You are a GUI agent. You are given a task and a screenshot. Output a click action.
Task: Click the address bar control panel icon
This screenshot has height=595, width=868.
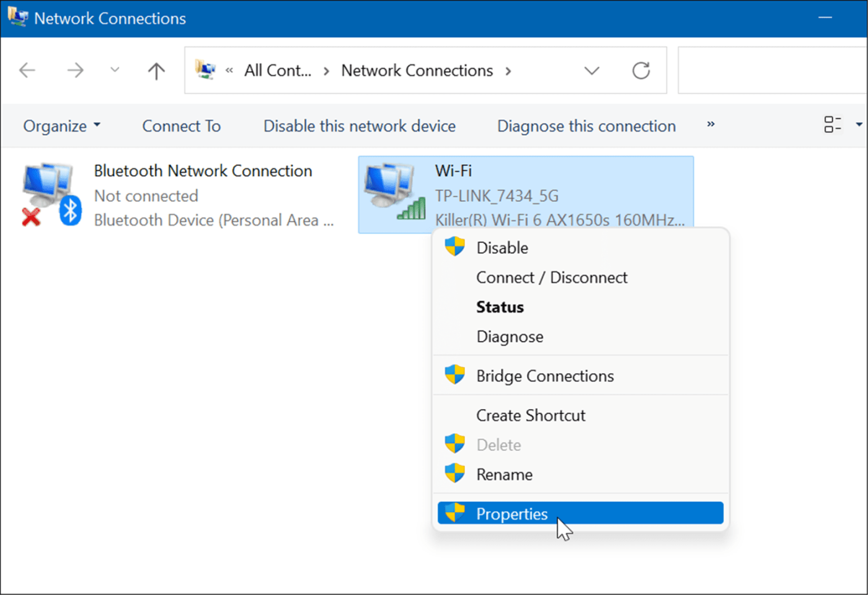click(205, 70)
